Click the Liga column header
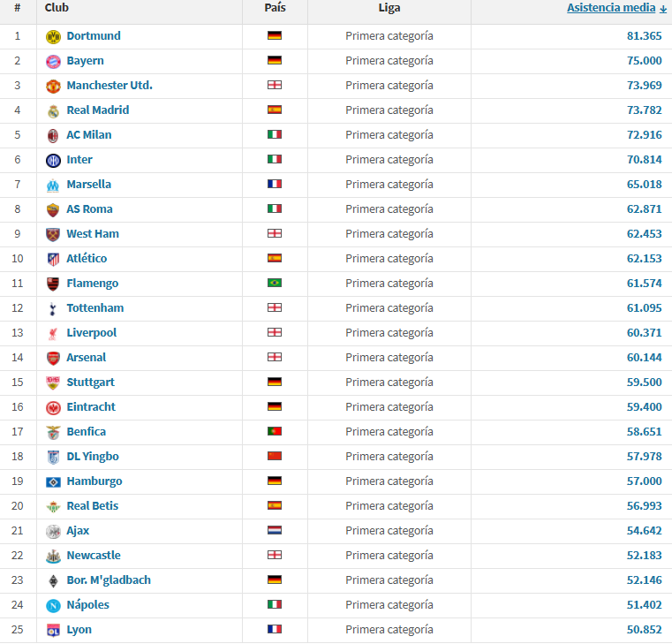The height and width of the screenshot is (644, 672). pos(389,8)
